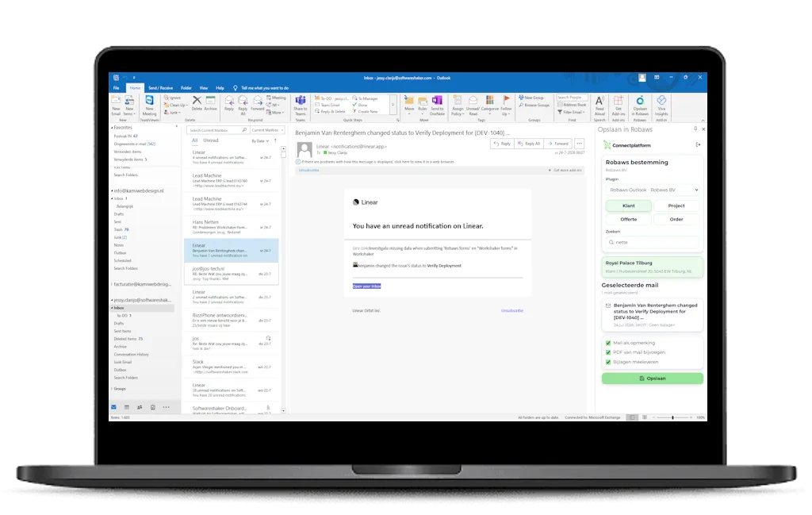812x515 pixels.
Task: Switch to the View ribbon tab
Action: (204, 88)
